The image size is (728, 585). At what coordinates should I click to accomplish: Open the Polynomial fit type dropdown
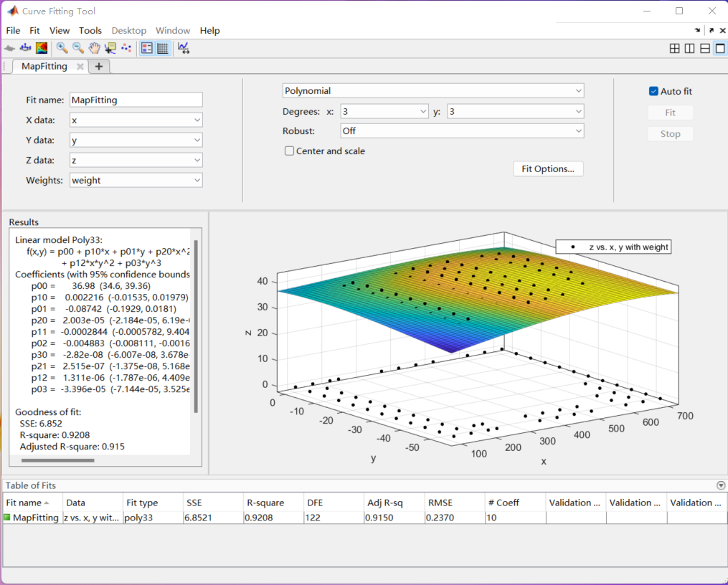433,91
